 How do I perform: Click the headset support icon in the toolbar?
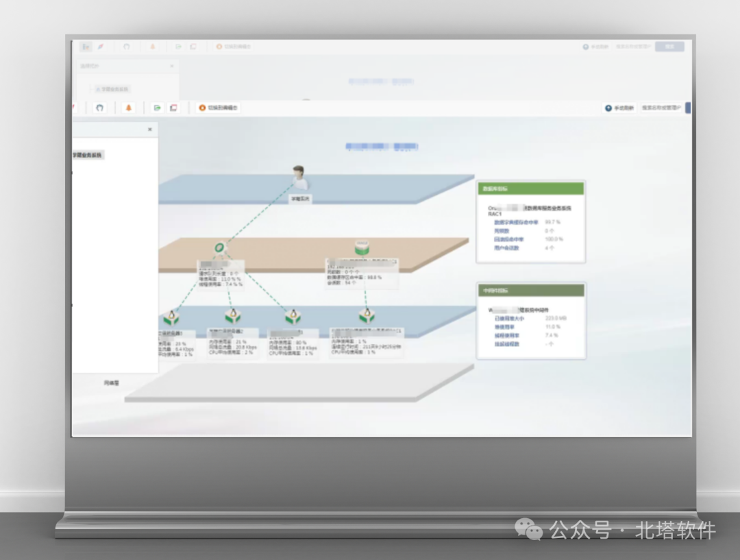(99, 108)
